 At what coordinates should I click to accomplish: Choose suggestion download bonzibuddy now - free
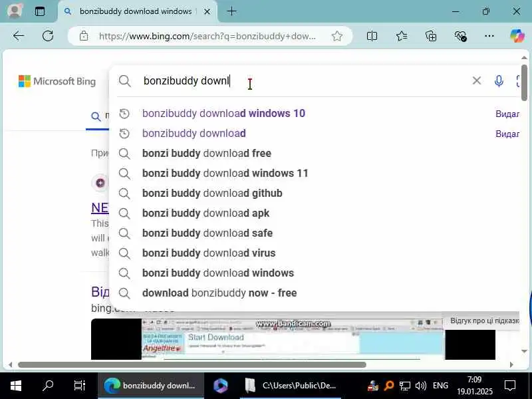(219, 293)
